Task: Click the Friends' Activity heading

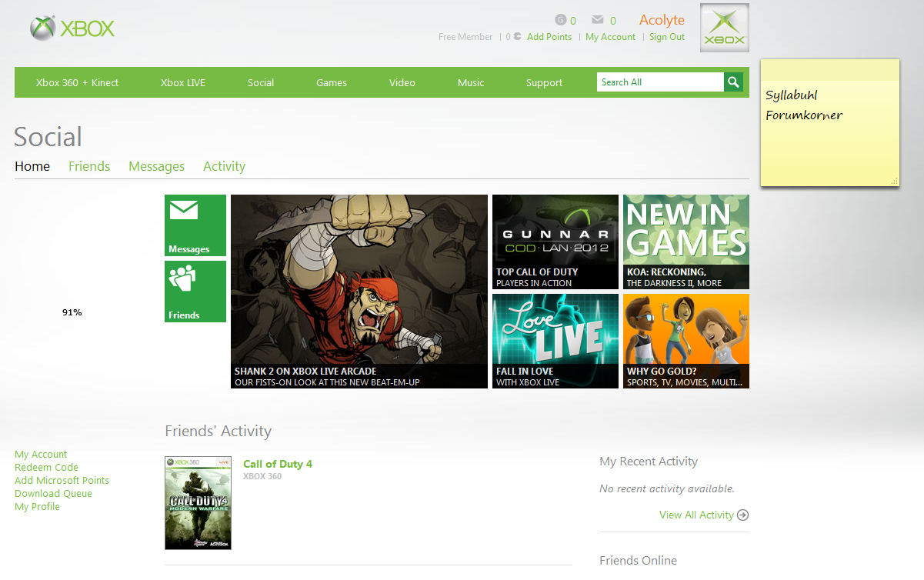Action: tap(218, 431)
